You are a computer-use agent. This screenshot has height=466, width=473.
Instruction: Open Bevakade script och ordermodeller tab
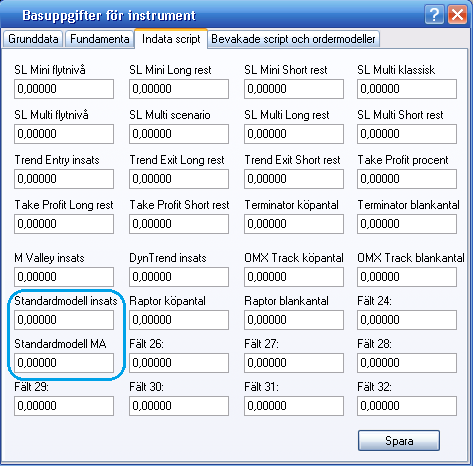(293, 39)
